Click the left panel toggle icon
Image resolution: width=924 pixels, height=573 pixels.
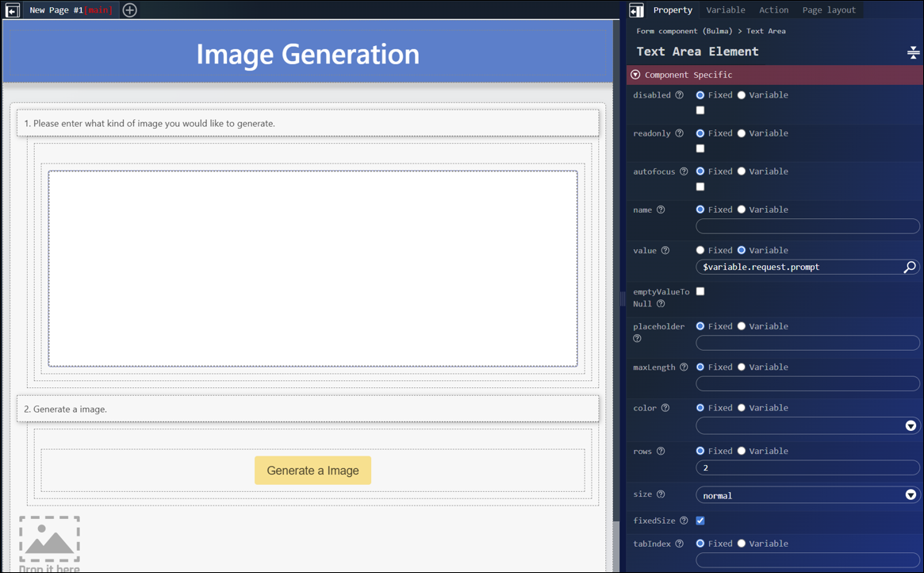(x=13, y=10)
